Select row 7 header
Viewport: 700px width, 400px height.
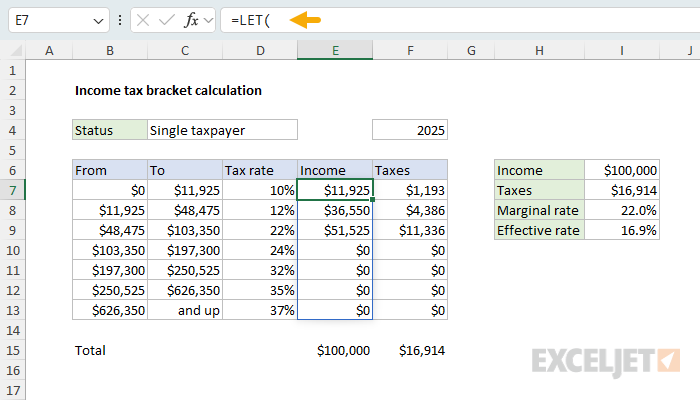(x=12, y=190)
